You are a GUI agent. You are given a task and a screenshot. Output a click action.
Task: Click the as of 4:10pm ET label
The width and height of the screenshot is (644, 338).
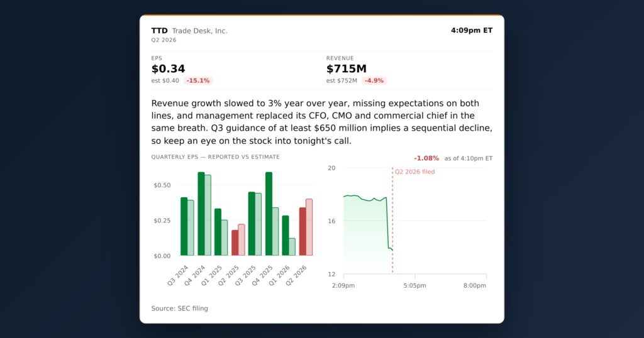[468, 158]
